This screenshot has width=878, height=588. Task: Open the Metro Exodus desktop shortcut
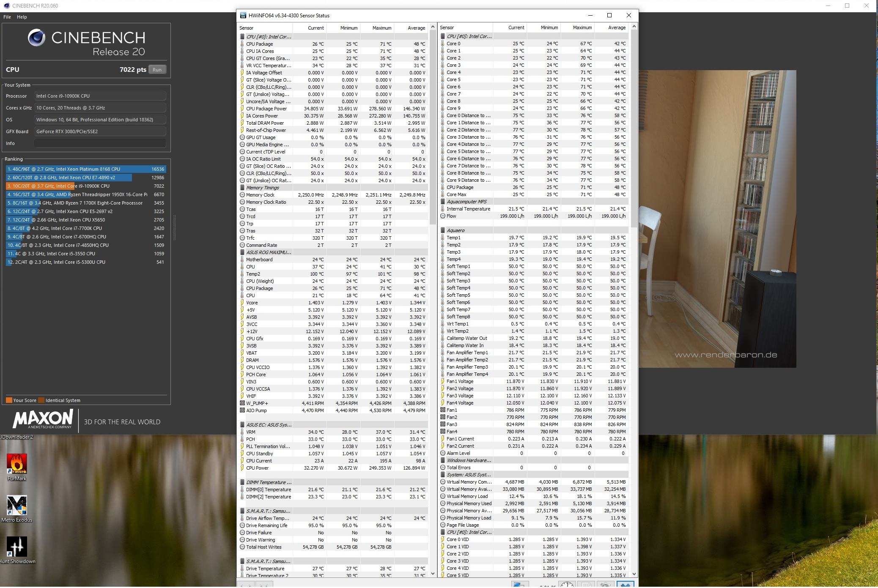pyautogui.click(x=17, y=509)
